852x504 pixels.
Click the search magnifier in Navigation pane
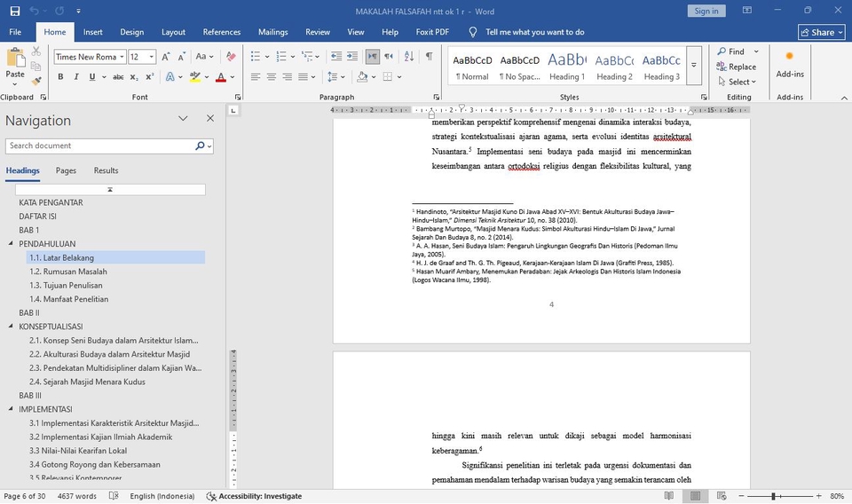tap(201, 146)
